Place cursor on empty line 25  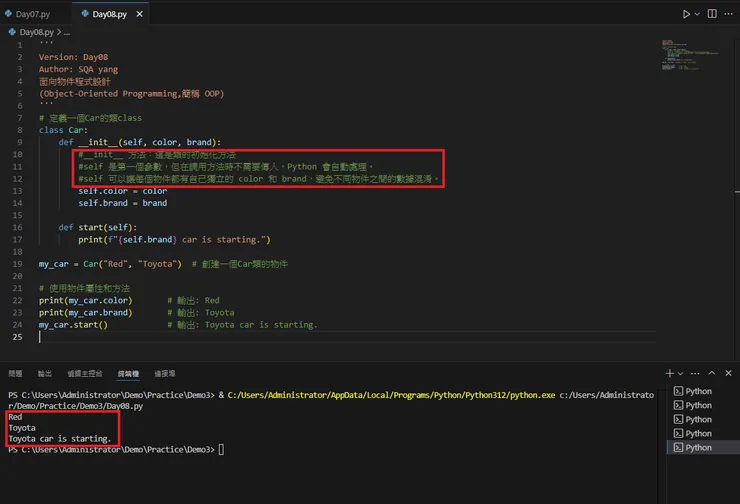tap(347, 337)
